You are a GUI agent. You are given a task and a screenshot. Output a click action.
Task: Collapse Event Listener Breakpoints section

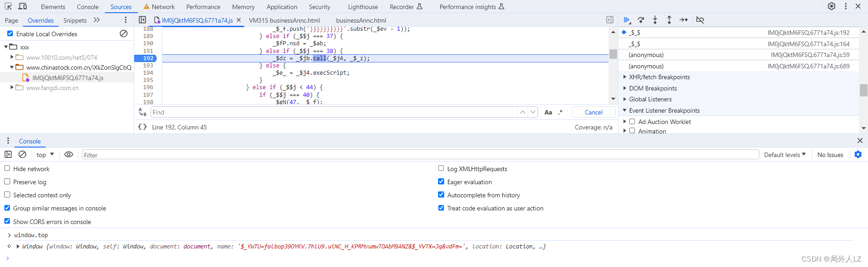tap(625, 110)
